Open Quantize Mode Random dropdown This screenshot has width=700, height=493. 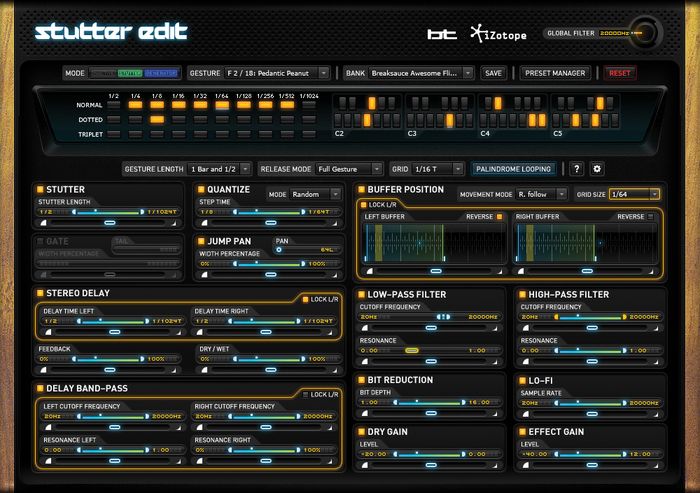(316, 194)
